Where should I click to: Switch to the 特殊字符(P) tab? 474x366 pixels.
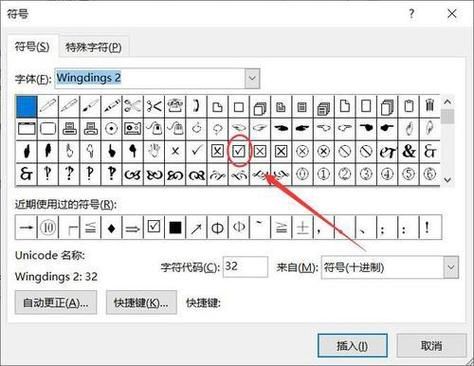(93, 47)
